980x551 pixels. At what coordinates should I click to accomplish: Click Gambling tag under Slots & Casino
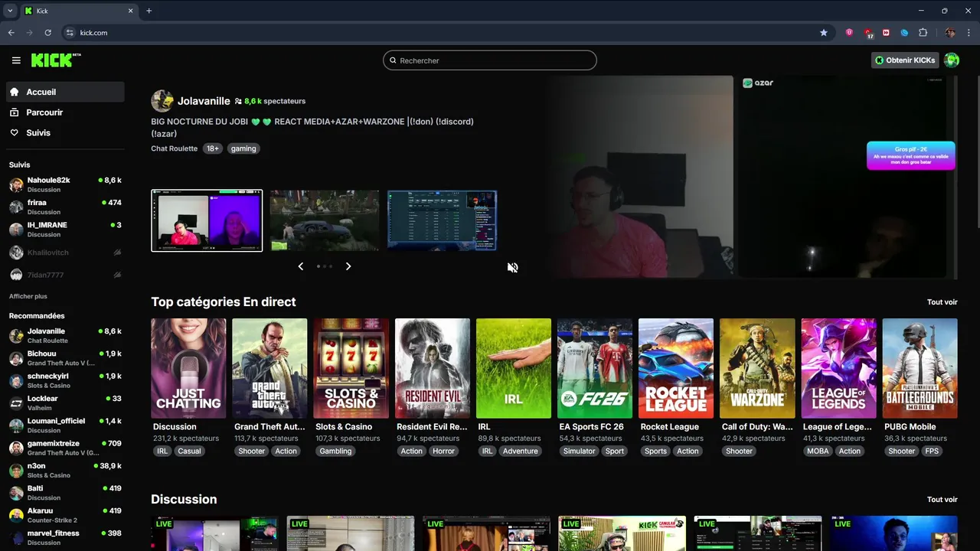pos(335,451)
